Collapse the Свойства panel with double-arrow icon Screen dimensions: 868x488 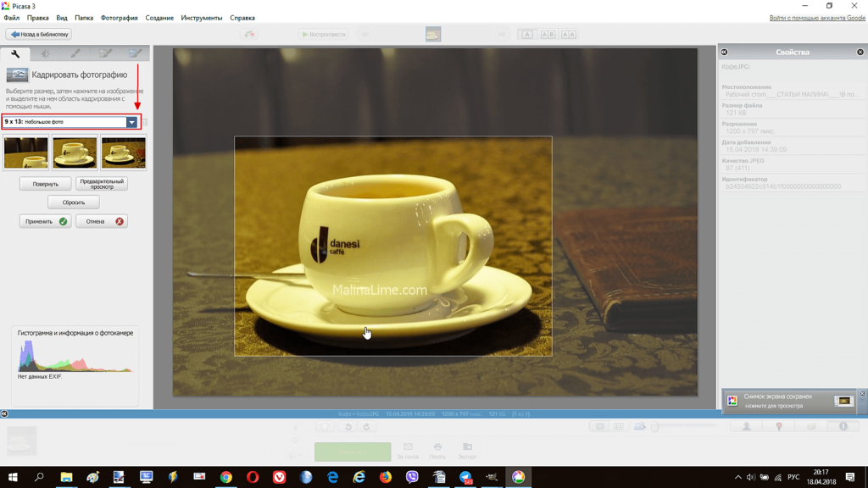tap(724, 53)
